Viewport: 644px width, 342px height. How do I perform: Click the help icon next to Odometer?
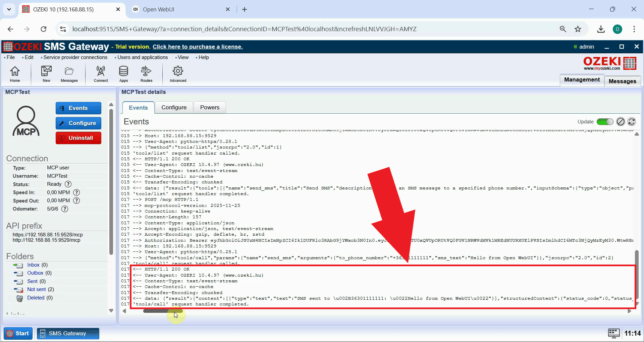(x=65, y=209)
